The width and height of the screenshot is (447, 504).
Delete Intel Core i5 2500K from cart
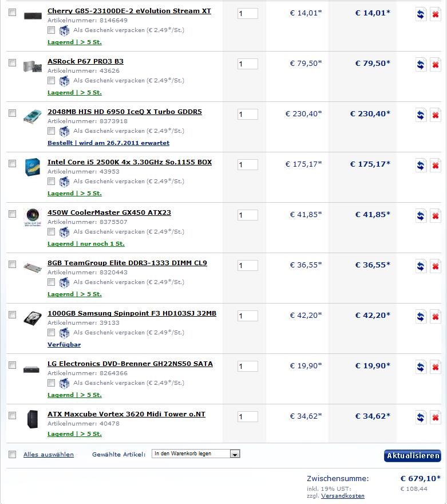tap(436, 166)
